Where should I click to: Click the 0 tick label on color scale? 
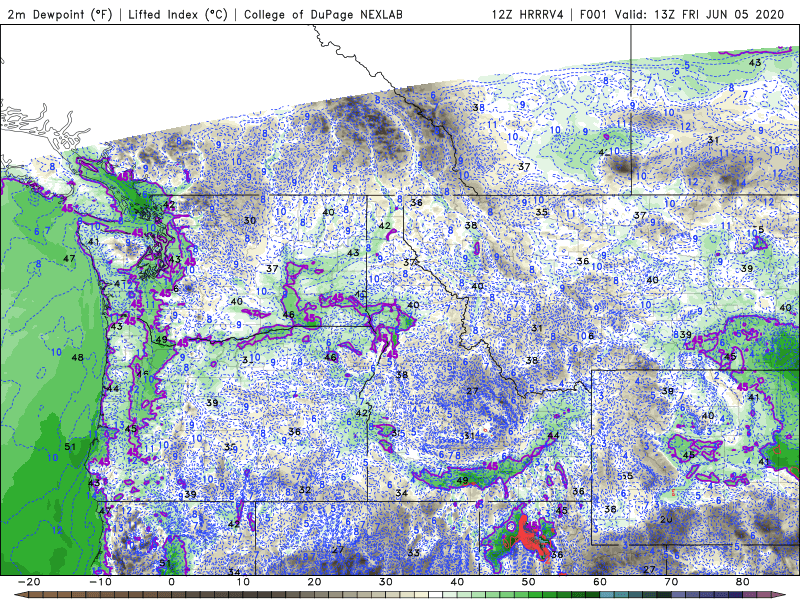[171, 582]
